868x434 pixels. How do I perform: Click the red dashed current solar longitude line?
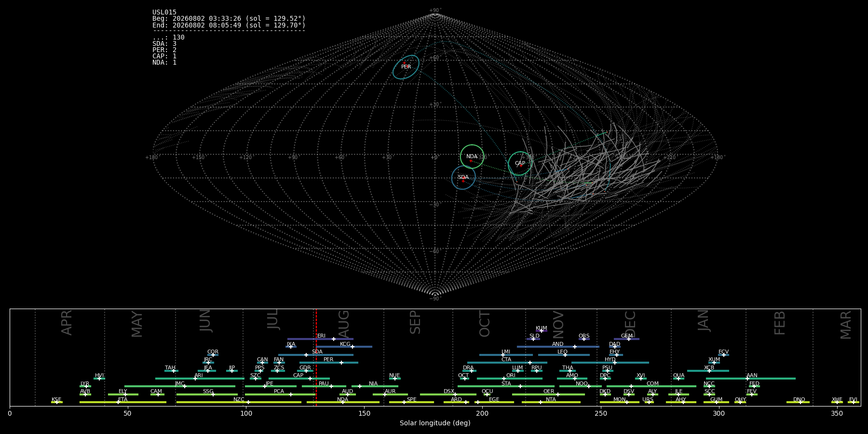pos(316,357)
